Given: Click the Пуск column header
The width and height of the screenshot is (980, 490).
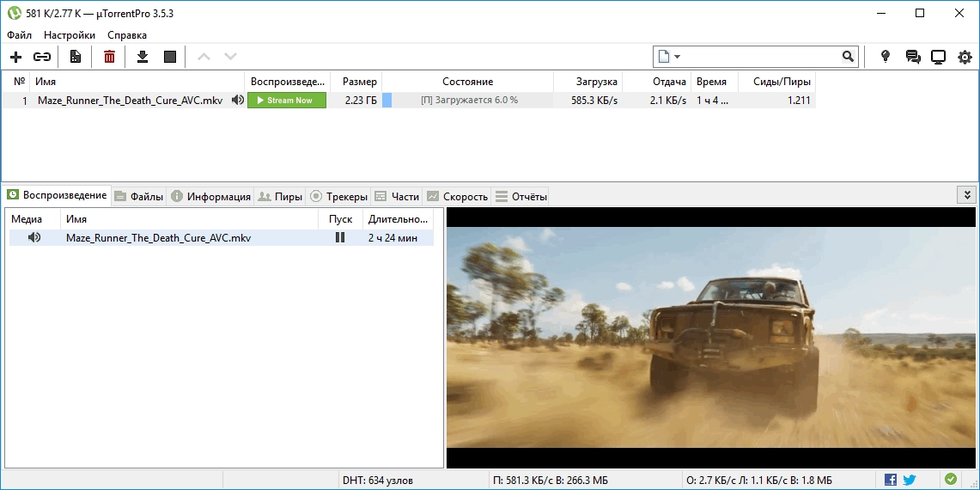Looking at the screenshot, I should pos(341,219).
